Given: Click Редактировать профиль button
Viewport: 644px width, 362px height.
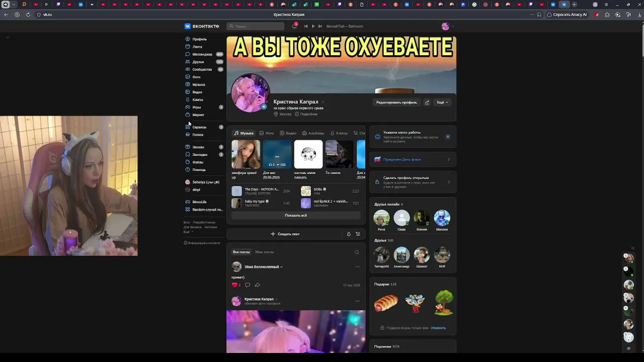Looking at the screenshot, I should click(396, 102).
